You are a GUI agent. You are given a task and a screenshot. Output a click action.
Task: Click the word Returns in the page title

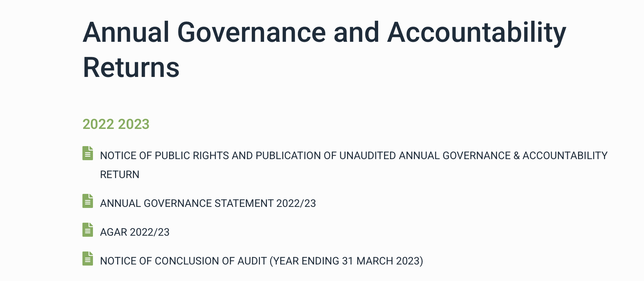131,67
